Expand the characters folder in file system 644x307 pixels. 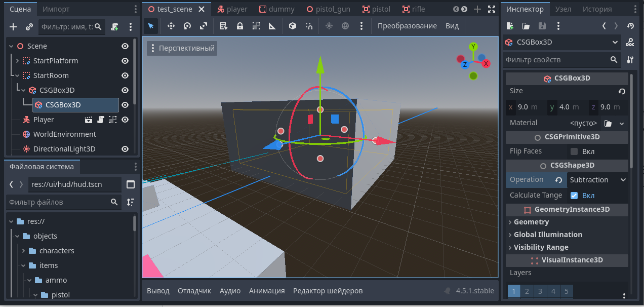point(23,251)
